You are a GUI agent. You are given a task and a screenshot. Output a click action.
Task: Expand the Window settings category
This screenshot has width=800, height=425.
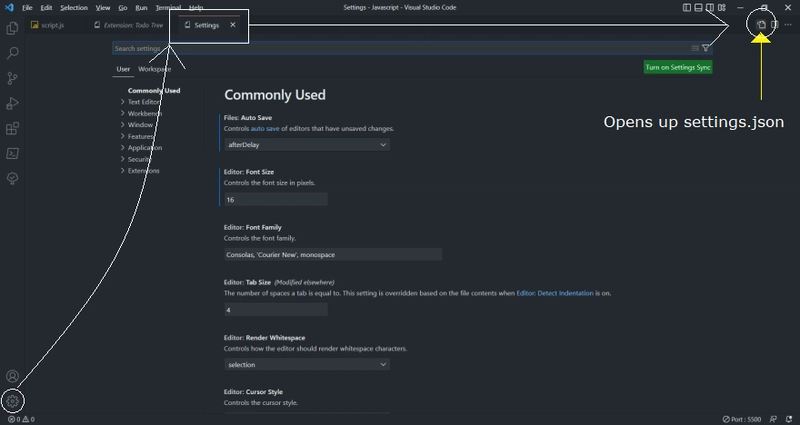(x=140, y=124)
